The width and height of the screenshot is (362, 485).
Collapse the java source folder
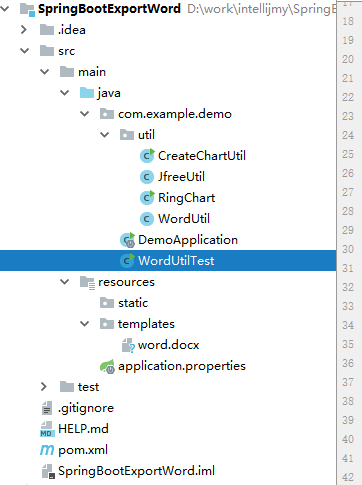coord(65,93)
